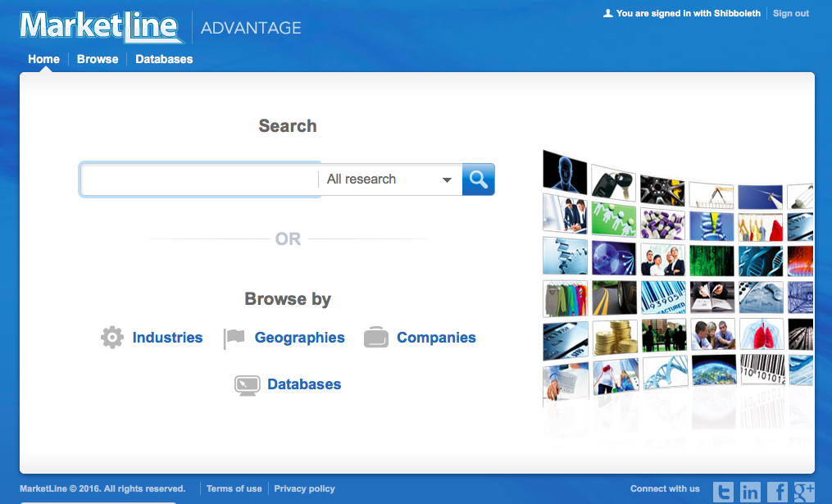Screen dimensions: 832x504
Task: Expand the All research dropdown
Action: pyautogui.click(x=389, y=179)
